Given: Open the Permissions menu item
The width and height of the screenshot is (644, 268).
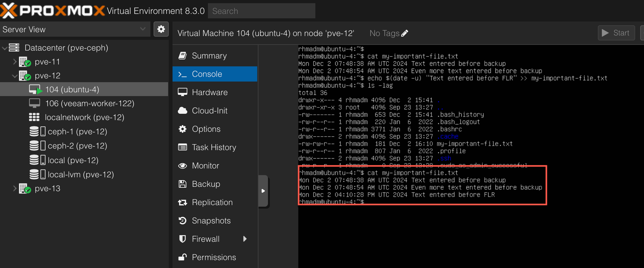Looking at the screenshot, I should [x=215, y=257].
